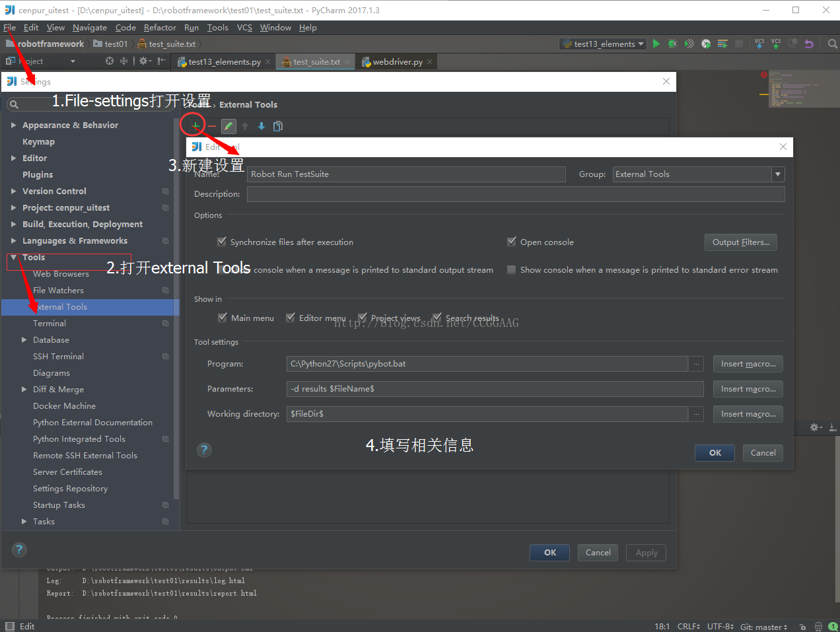Click collapse all icon in Project panel
The image size is (840, 632).
(123, 61)
